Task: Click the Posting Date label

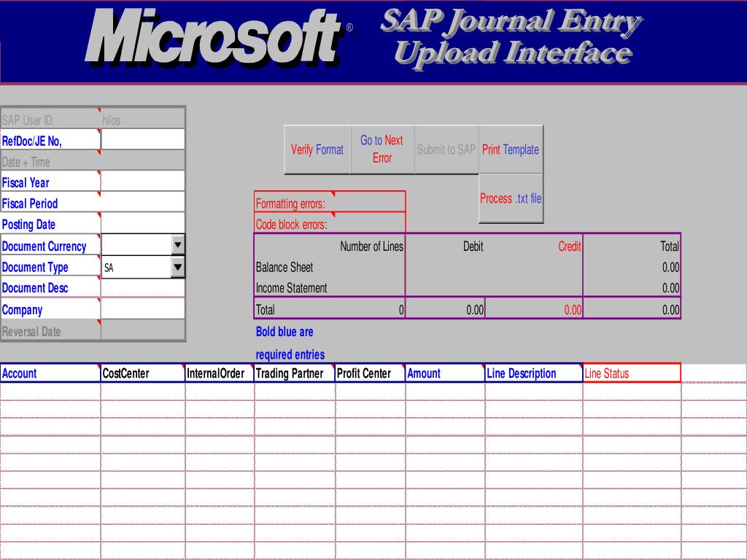Action: [x=28, y=225]
